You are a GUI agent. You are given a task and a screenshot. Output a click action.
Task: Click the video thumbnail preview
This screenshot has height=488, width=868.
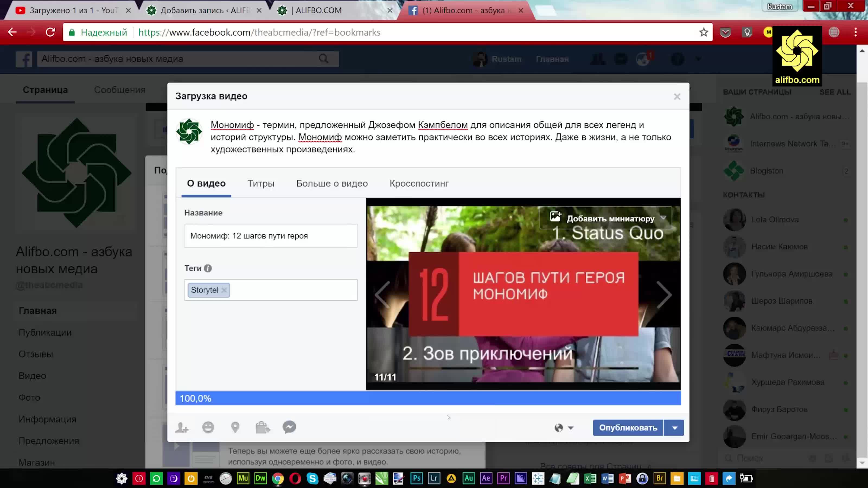tap(523, 294)
